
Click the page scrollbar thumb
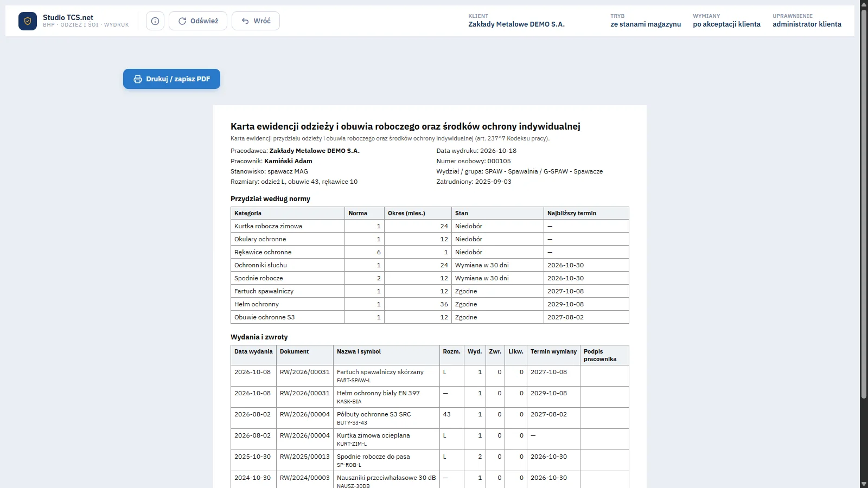click(864, 203)
